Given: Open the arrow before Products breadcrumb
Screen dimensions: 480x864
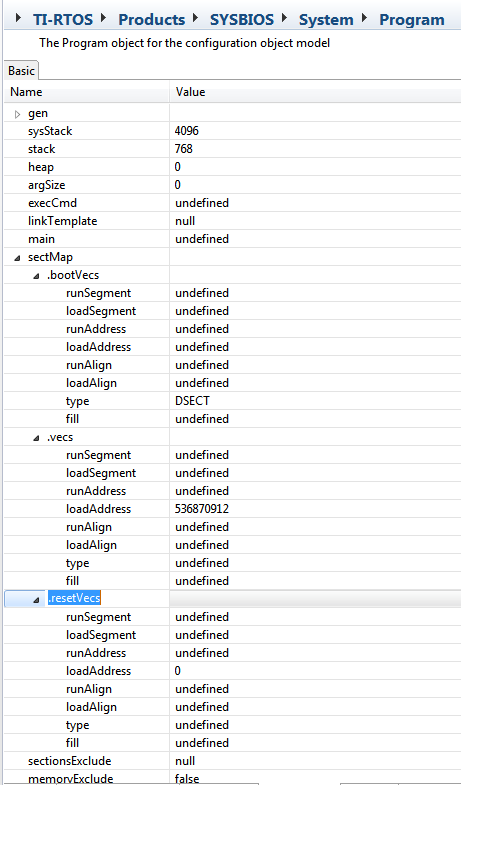Looking at the screenshot, I should [x=104, y=18].
